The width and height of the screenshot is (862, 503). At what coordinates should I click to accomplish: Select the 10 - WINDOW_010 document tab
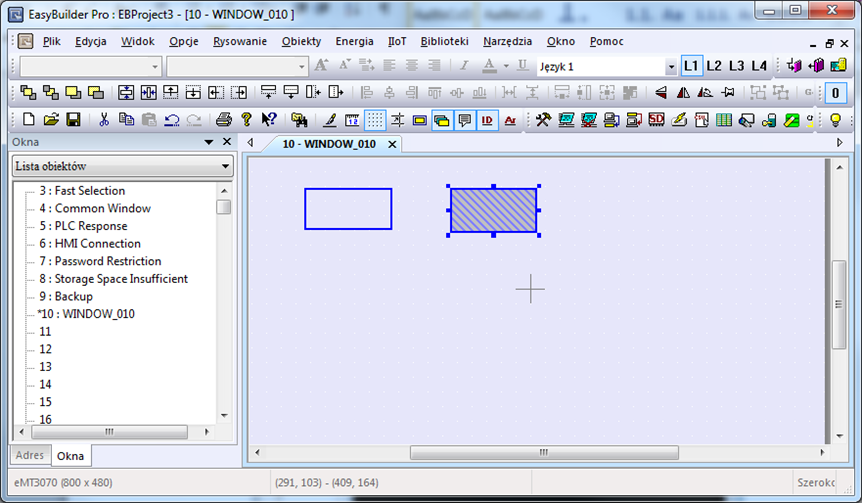329,144
